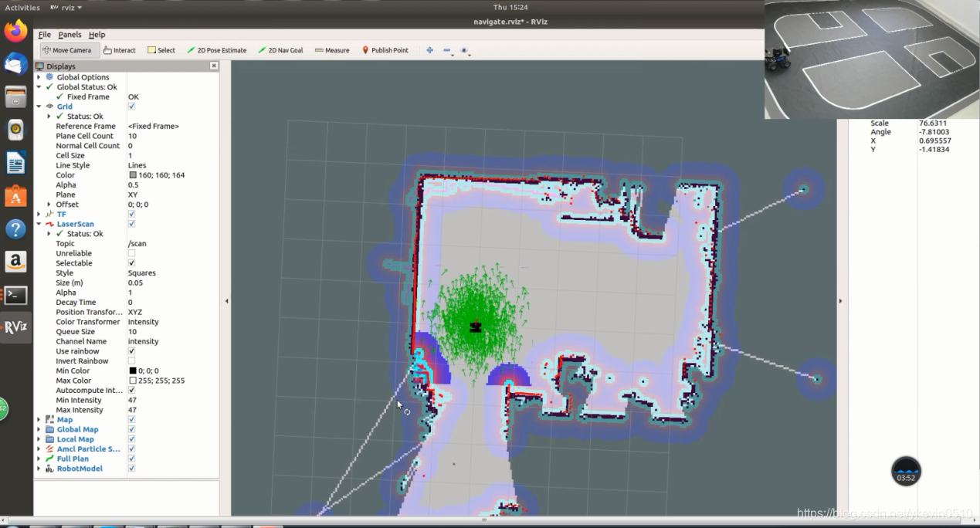Toggle the Autocompute Intensity checkbox
The image size is (980, 528).
131,390
